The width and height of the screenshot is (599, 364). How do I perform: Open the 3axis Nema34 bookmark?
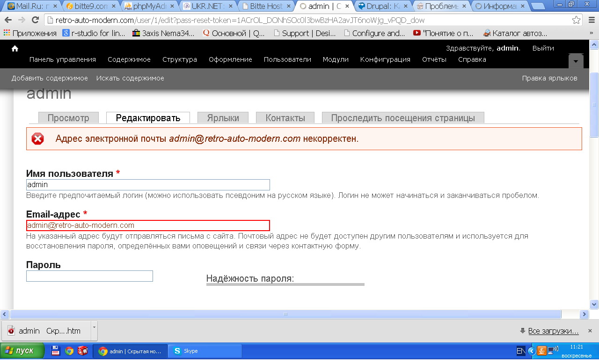point(164,33)
